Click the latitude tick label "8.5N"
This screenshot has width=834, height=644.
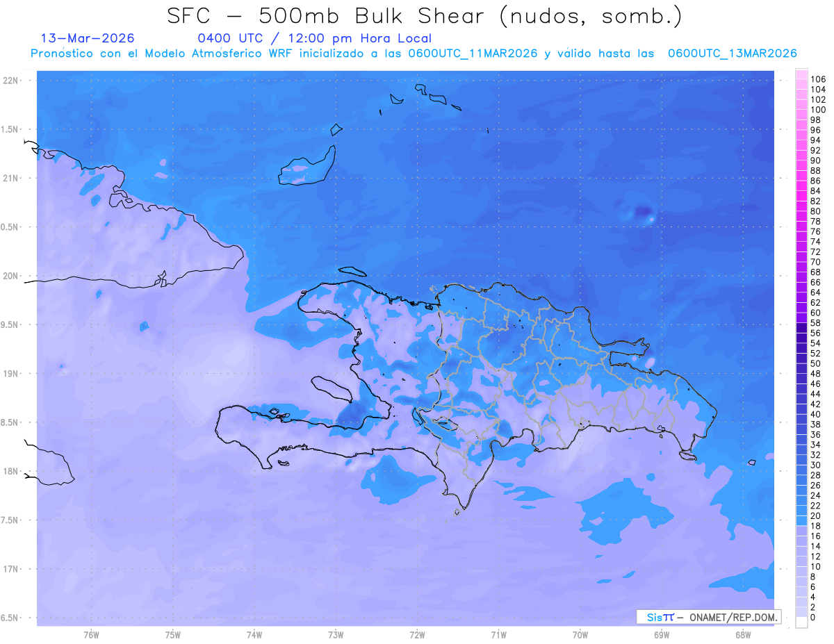pyautogui.click(x=10, y=422)
